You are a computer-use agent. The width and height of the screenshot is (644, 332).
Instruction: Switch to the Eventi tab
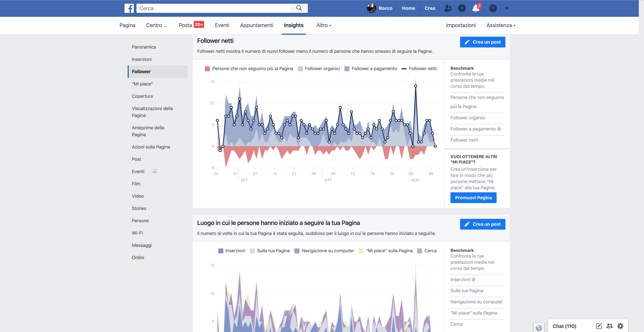222,25
